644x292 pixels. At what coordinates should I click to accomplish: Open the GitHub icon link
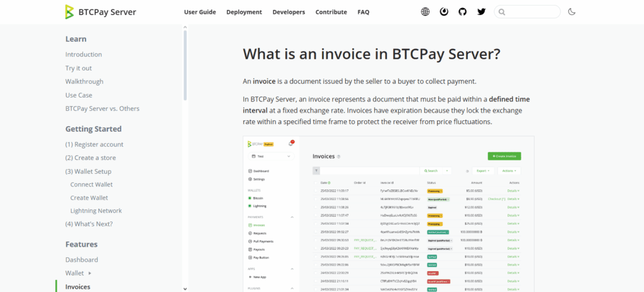[x=463, y=12]
